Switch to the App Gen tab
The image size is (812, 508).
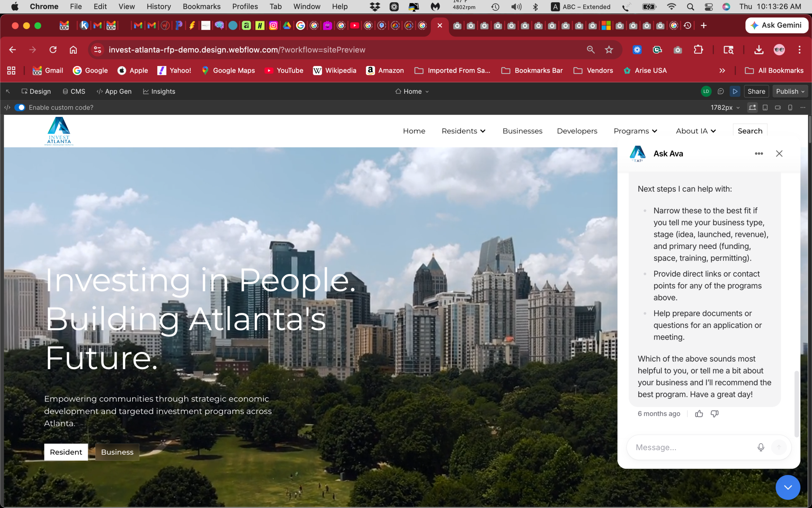coord(114,91)
